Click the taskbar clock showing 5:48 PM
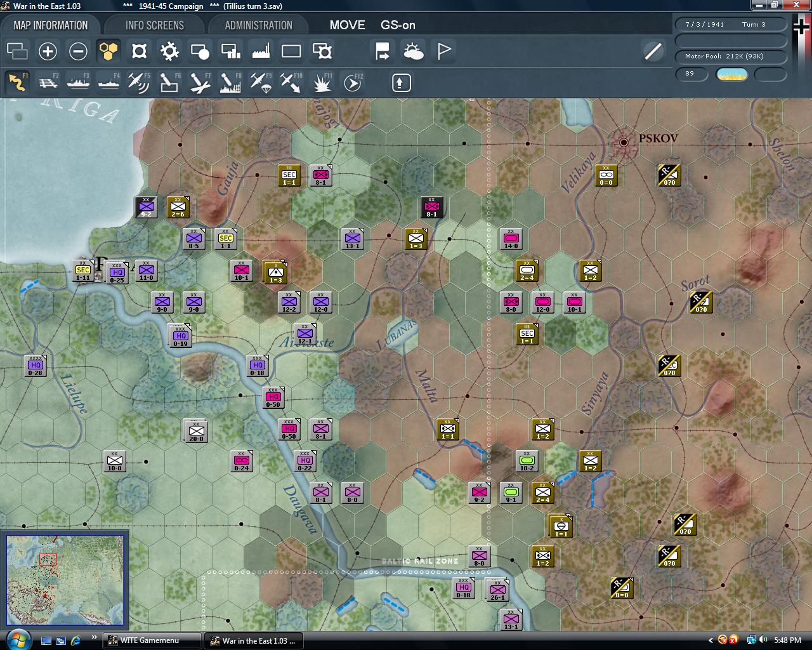Screen dimensions: 812x650 click(x=787, y=640)
